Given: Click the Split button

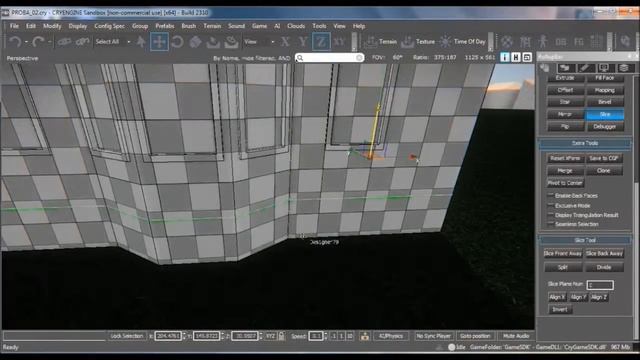Looking at the screenshot, I should click(x=562, y=267).
